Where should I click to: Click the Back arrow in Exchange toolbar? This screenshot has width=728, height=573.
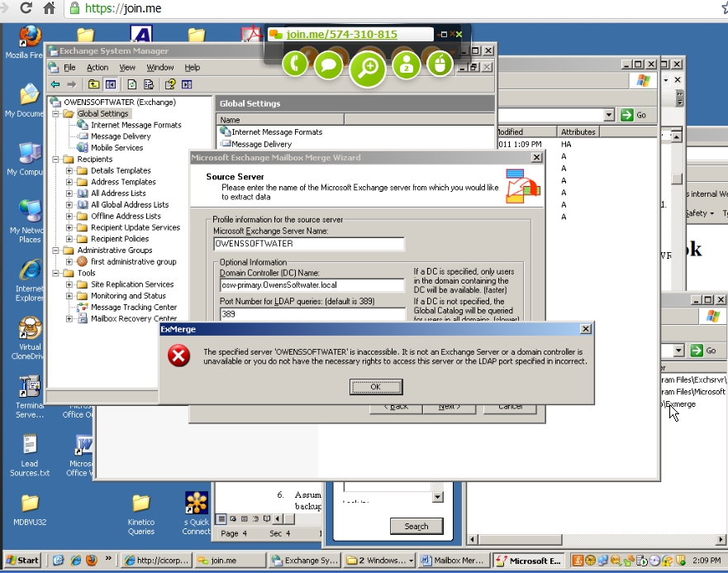55,84
